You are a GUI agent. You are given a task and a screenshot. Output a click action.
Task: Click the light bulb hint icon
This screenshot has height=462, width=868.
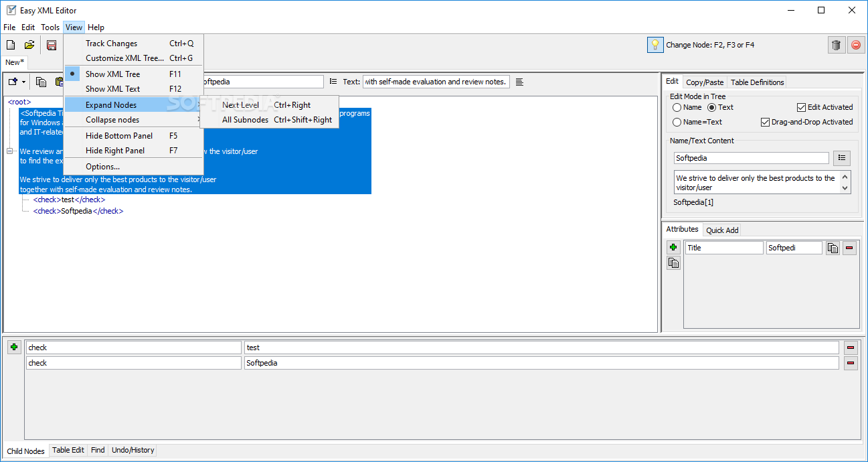(x=655, y=45)
